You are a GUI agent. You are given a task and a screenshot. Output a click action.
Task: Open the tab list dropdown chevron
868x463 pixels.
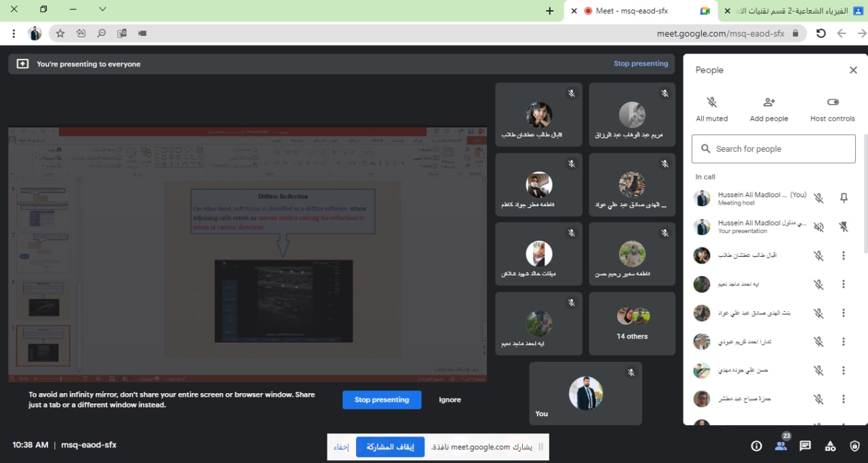pyautogui.click(x=102, y=10)
